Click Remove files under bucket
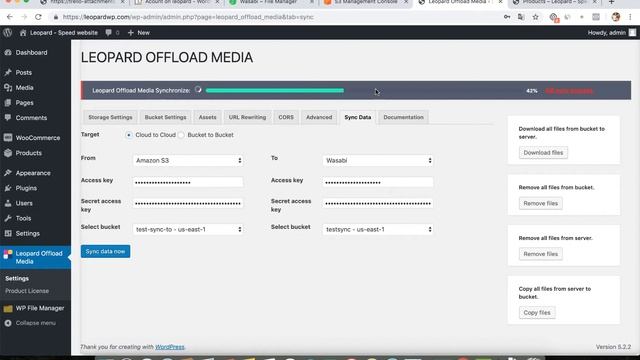This screenshot has height=360, width=640. point(540,203)
